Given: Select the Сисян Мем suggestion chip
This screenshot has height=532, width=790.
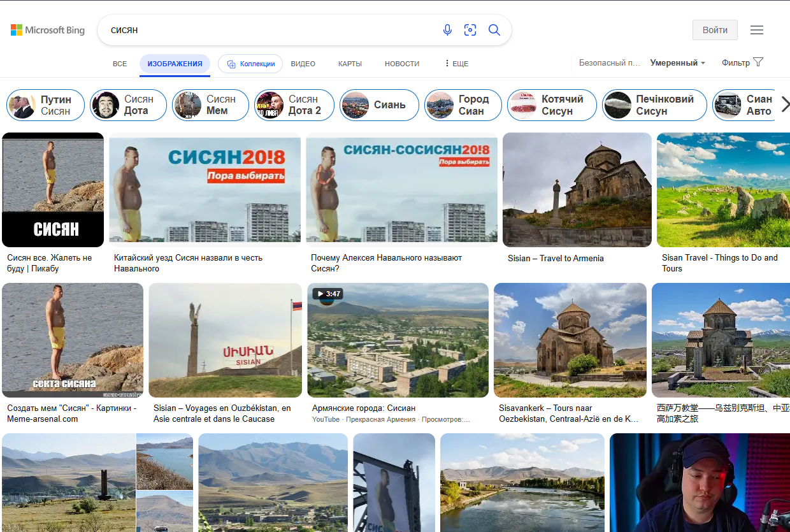Looking at the screenshot, I should click(210, 105).
